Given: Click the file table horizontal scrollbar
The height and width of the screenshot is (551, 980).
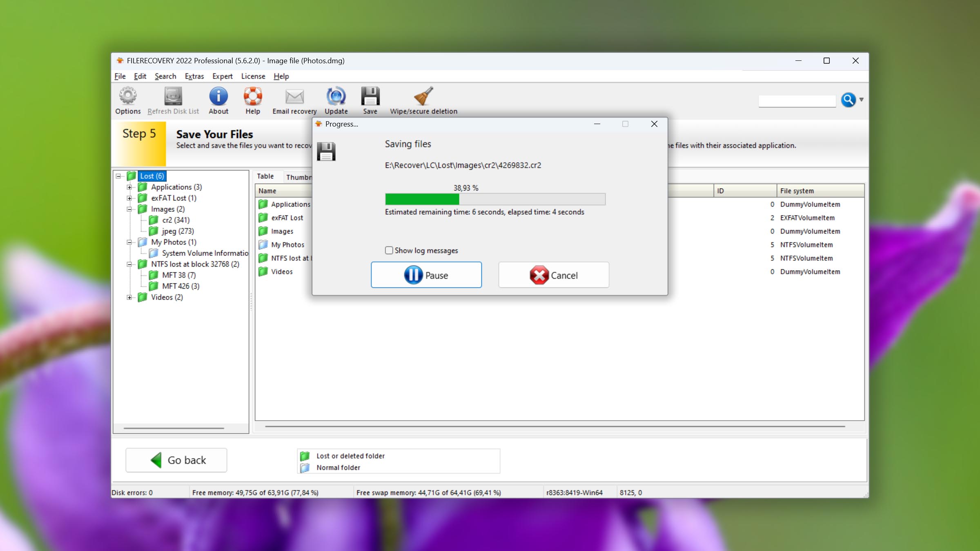Looking at the screenshot, I should click(555, 427).
